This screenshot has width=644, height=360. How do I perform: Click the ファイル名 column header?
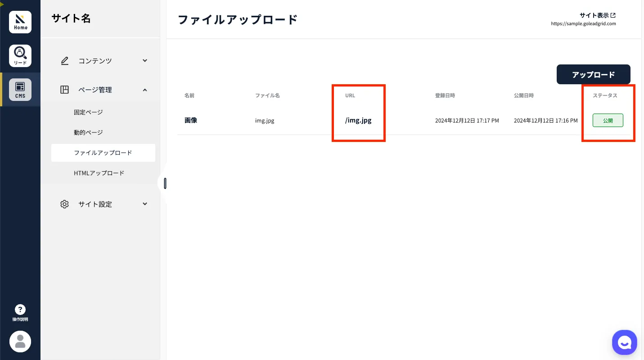click(267, 96)
